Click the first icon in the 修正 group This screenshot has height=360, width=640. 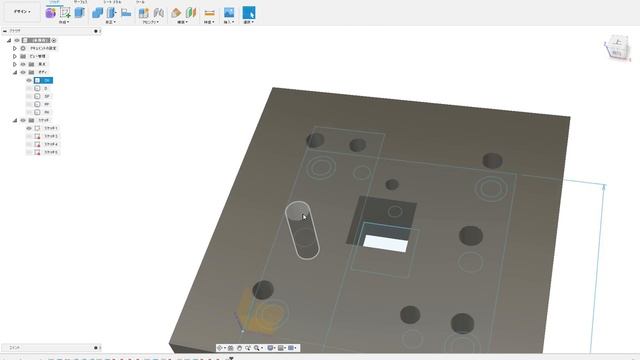click(x=97, y=13)
